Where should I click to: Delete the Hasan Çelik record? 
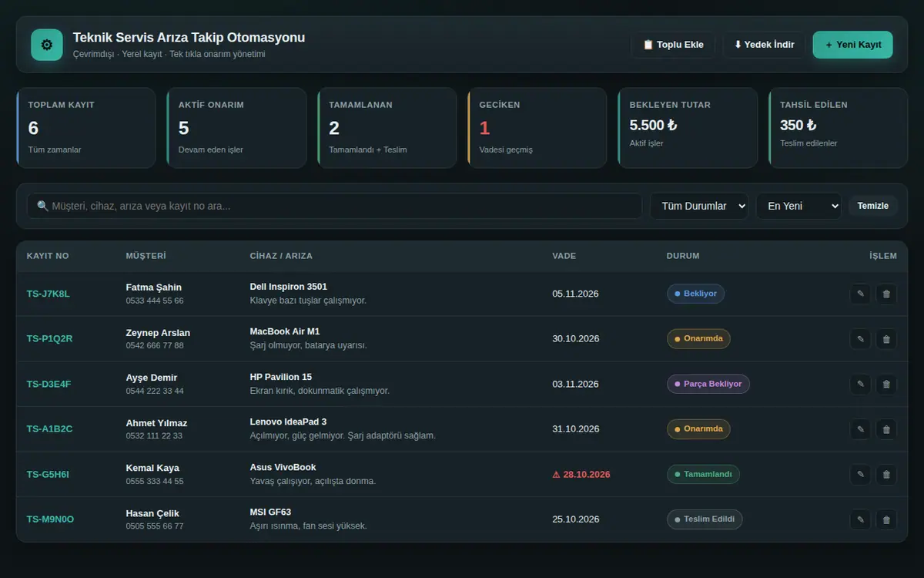(x=886, y=519)
